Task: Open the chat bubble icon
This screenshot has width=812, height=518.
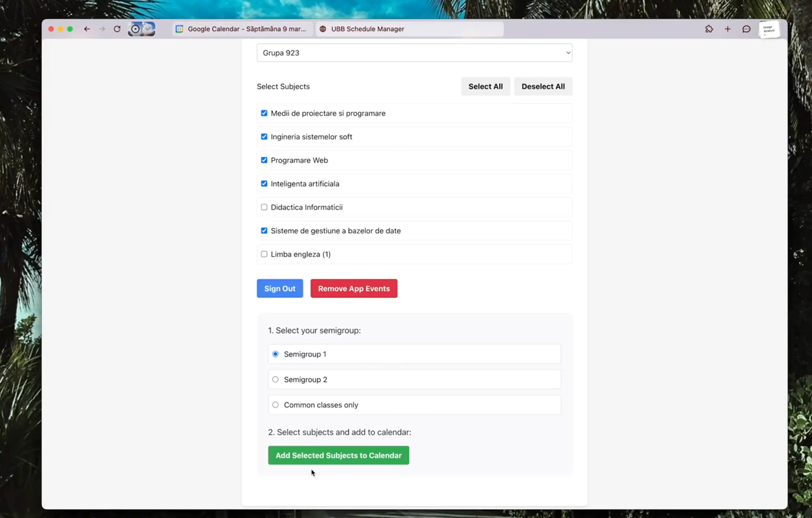Action: pos(746,29)
